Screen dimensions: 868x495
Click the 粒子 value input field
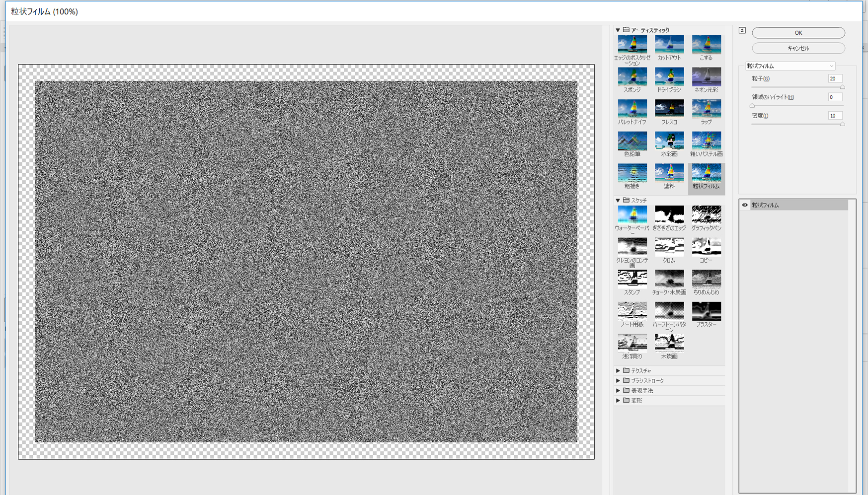(835, 79)
